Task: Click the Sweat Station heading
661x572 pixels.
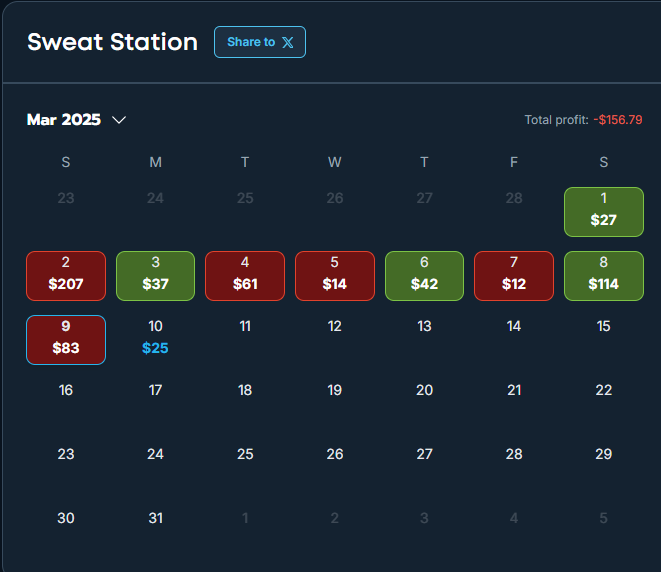Action: coord(113,42)
